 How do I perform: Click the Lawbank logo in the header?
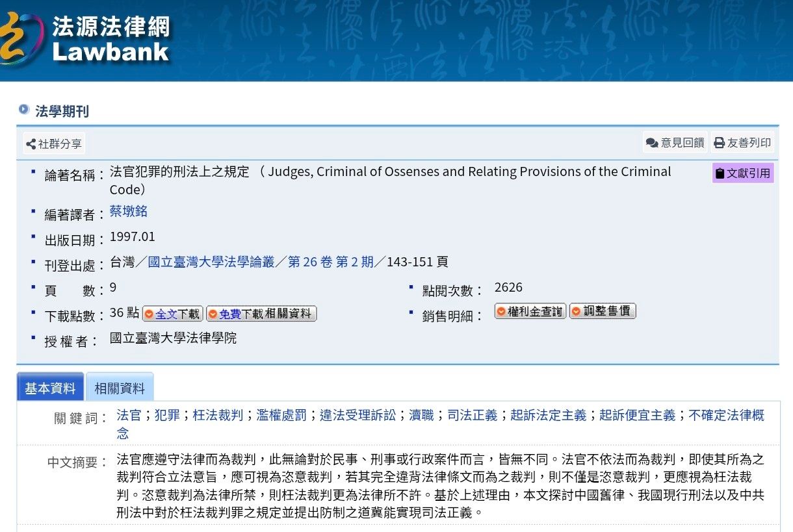88,39
